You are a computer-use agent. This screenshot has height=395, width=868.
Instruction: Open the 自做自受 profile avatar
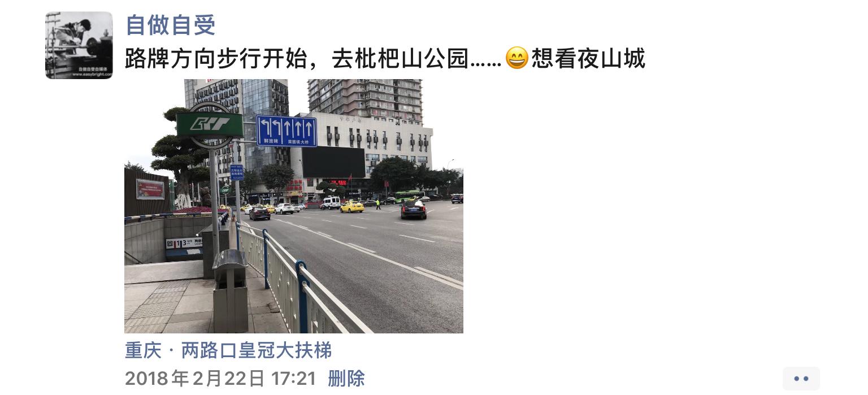(79, 45)
